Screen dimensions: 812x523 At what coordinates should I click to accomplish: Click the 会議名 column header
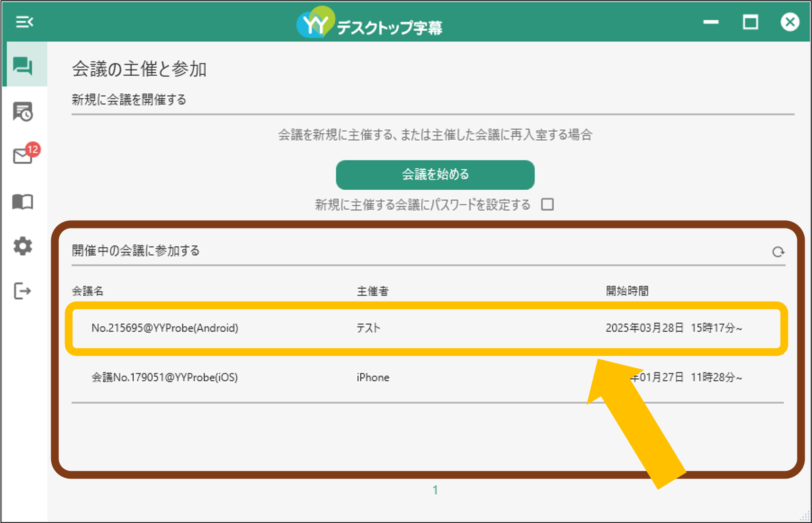[x=87, y=291]
